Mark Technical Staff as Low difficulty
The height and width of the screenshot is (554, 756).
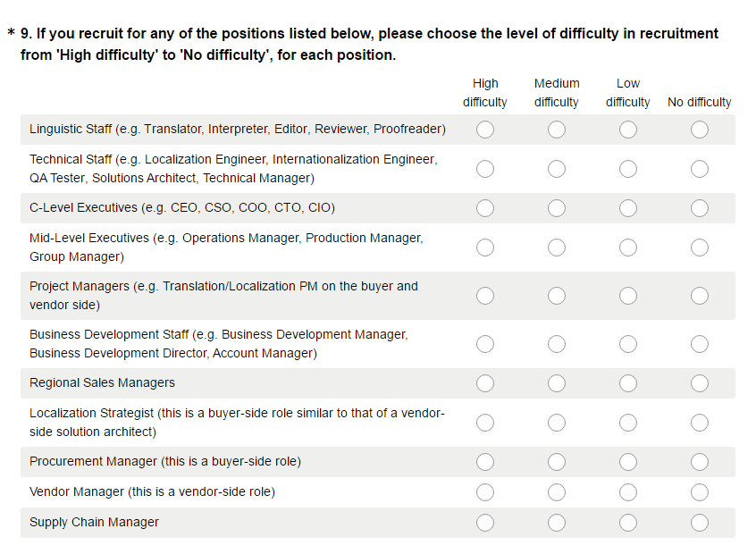[627, 169]
